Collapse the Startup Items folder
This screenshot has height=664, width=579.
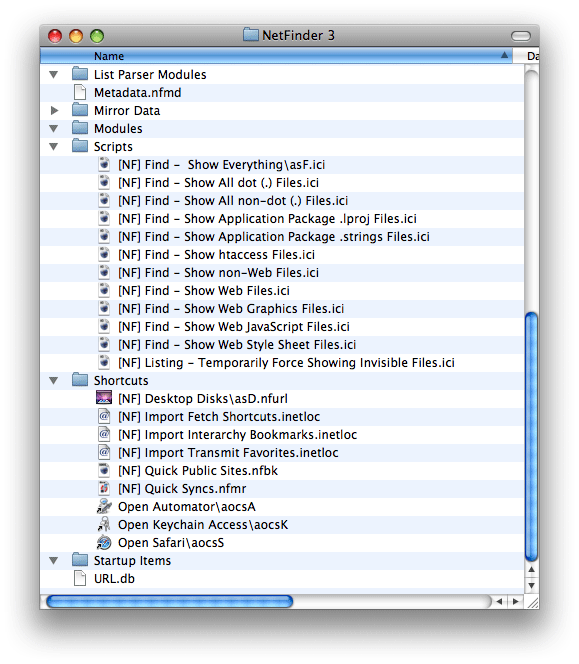(53, 561)
